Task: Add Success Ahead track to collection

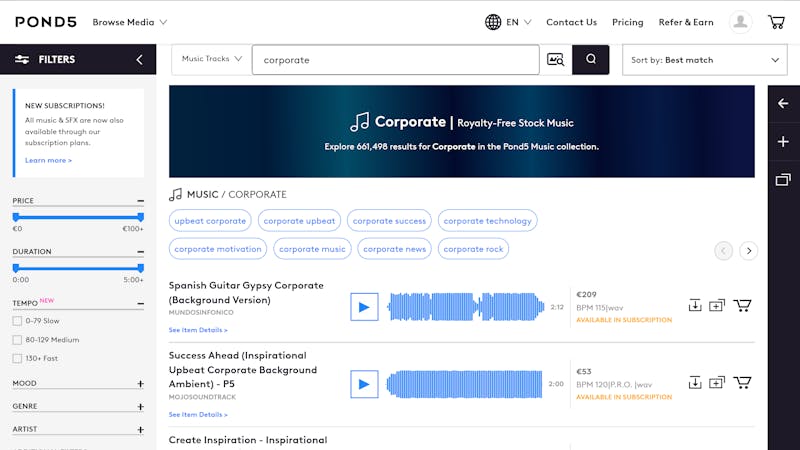Action: coord(717,382)
